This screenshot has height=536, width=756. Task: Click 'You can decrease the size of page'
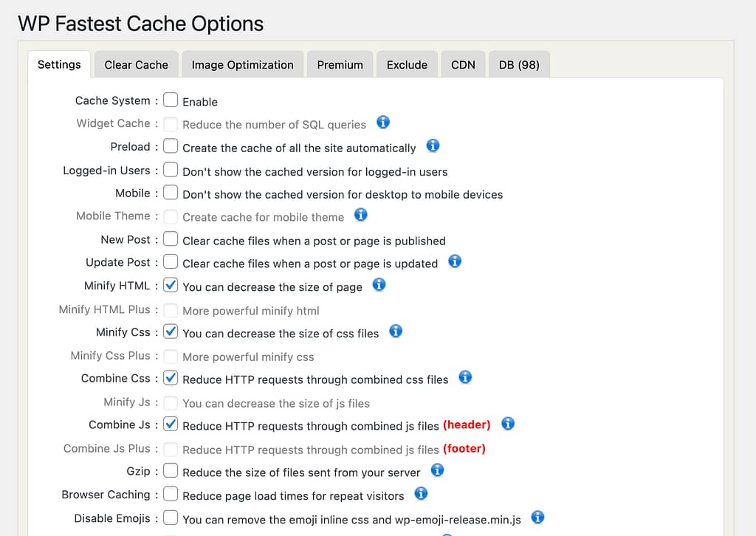tap(272, 287)
